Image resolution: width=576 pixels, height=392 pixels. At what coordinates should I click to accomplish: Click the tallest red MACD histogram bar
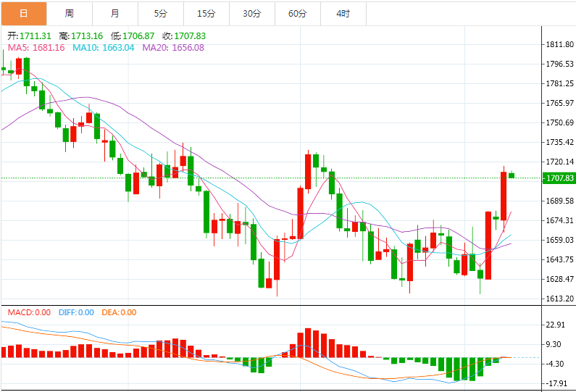click(308, 343)
